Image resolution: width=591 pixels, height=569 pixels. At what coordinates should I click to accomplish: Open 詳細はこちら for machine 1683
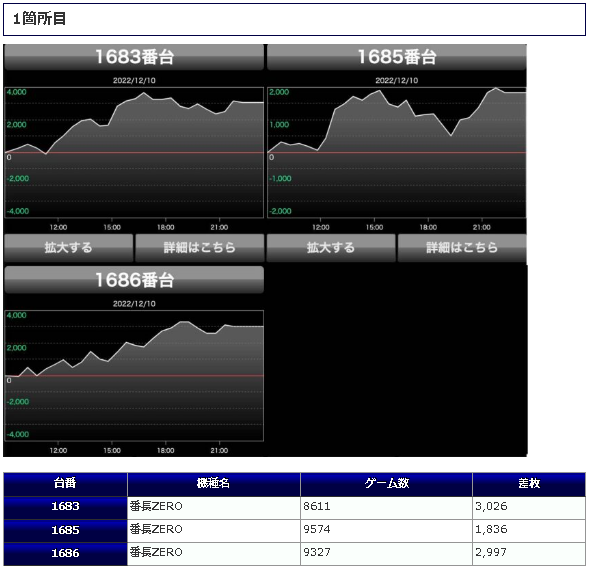200,248
